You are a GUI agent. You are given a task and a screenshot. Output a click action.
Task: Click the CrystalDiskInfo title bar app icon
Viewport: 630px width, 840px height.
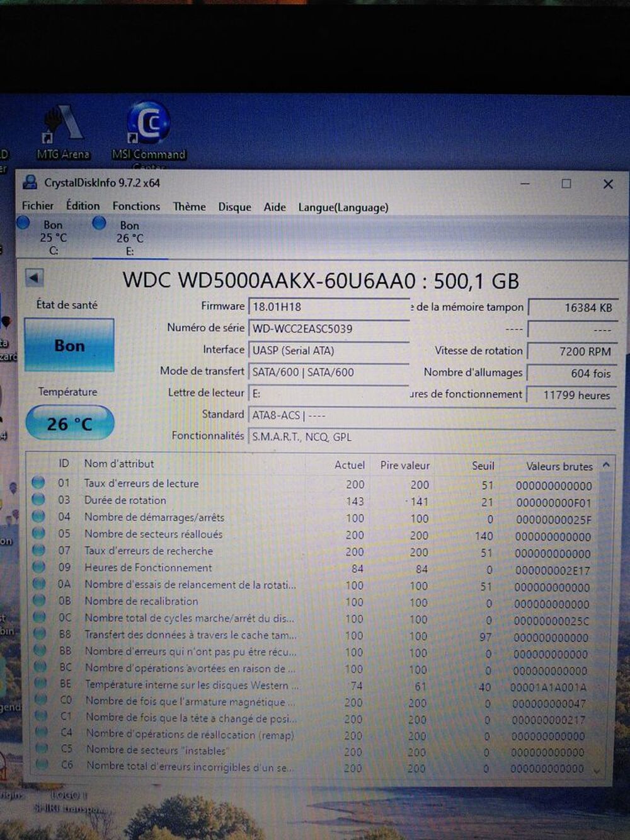pyautogui.click(x=30, y=183)
